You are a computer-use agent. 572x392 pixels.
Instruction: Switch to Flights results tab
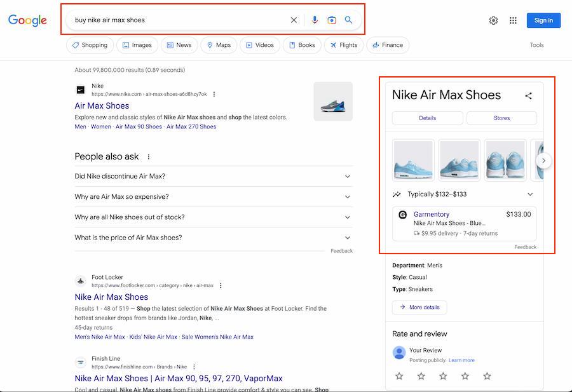pos(344,45)
